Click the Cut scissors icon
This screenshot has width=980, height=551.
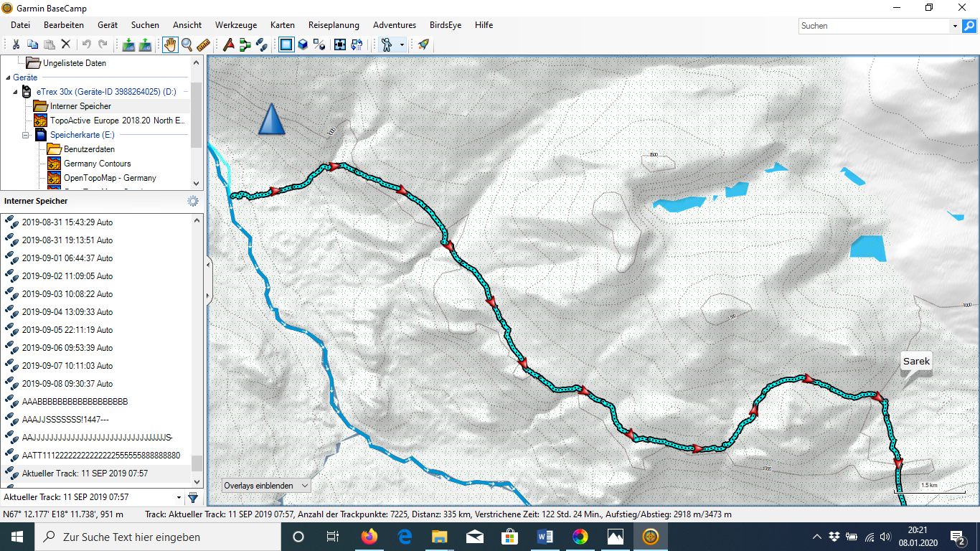click(16, 44)
